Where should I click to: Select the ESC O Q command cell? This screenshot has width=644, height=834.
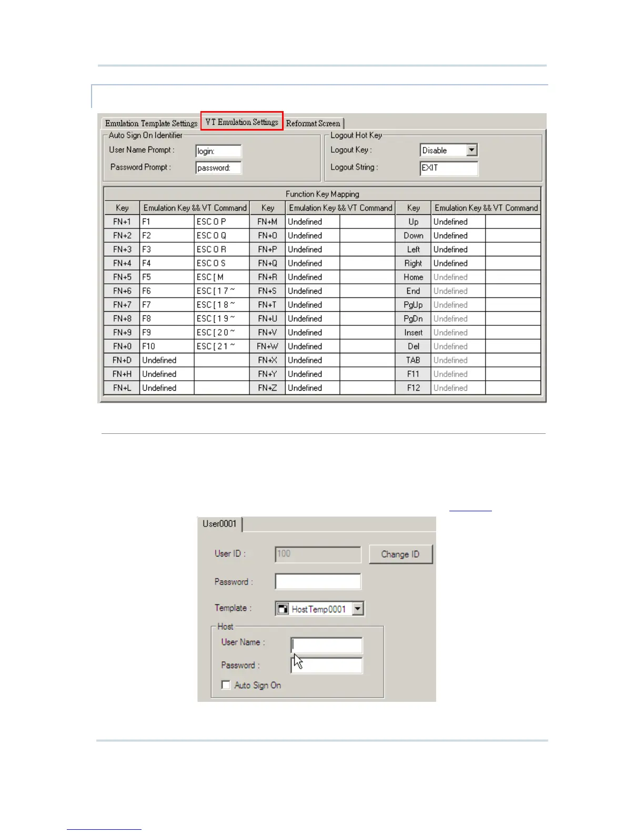pos(222,235)
